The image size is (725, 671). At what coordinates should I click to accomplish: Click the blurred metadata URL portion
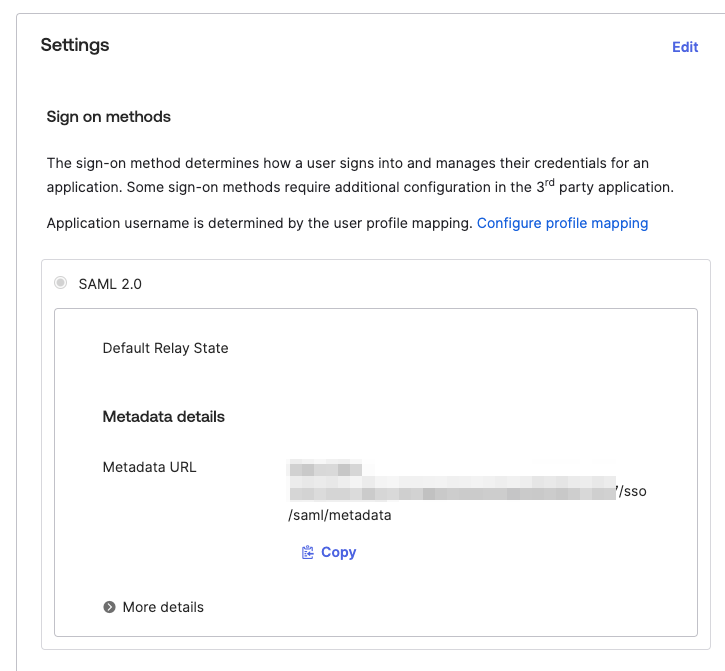coord(450,490)
